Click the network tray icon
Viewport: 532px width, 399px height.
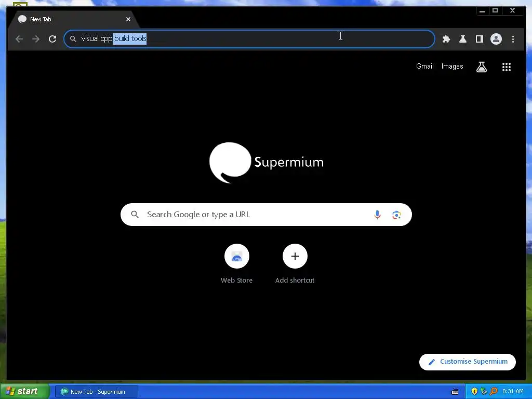point(484,392)
